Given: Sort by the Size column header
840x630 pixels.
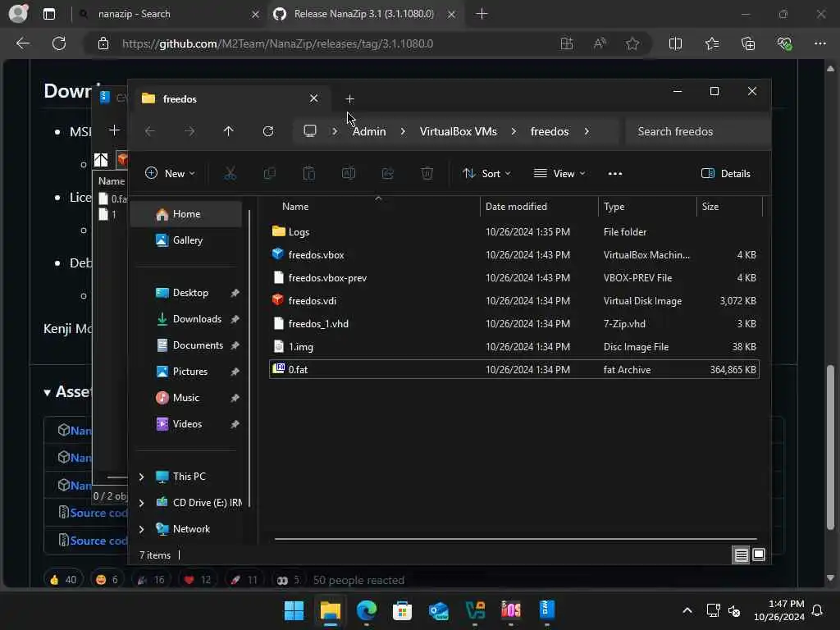Looking at the screenshot, I should (x=729, y=207).
